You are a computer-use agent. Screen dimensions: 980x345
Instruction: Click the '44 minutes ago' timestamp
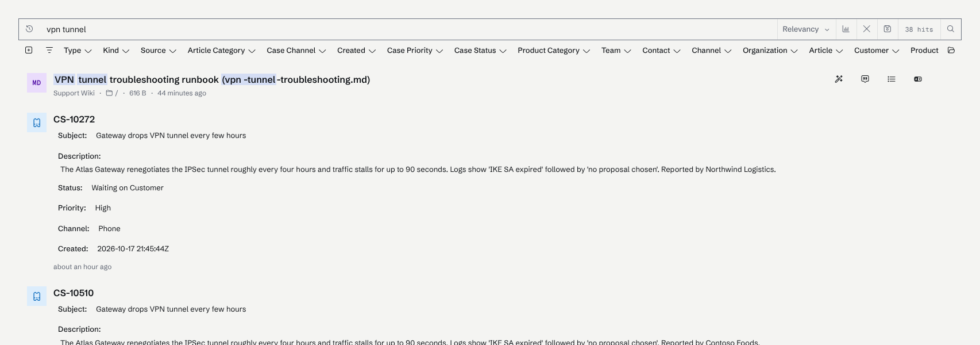182,93
